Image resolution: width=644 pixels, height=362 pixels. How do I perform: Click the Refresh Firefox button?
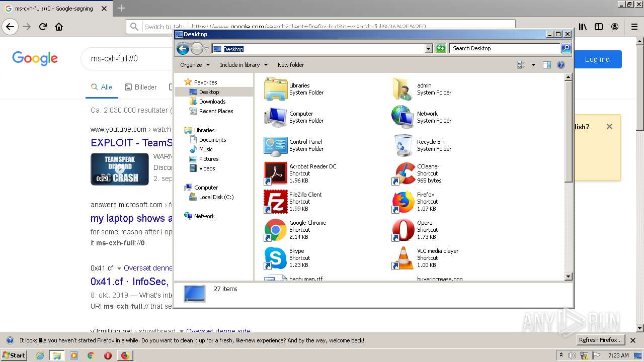[600, 340]
